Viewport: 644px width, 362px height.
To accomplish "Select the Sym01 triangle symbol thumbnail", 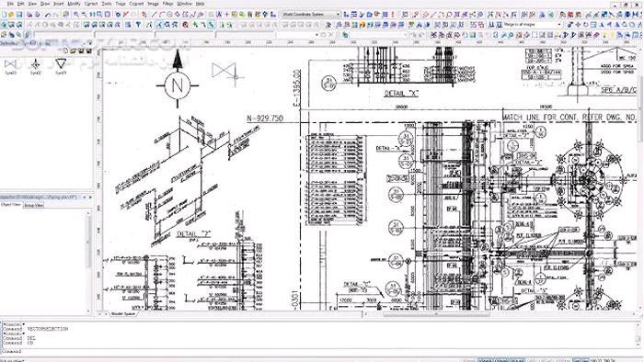I will [61, 66].
